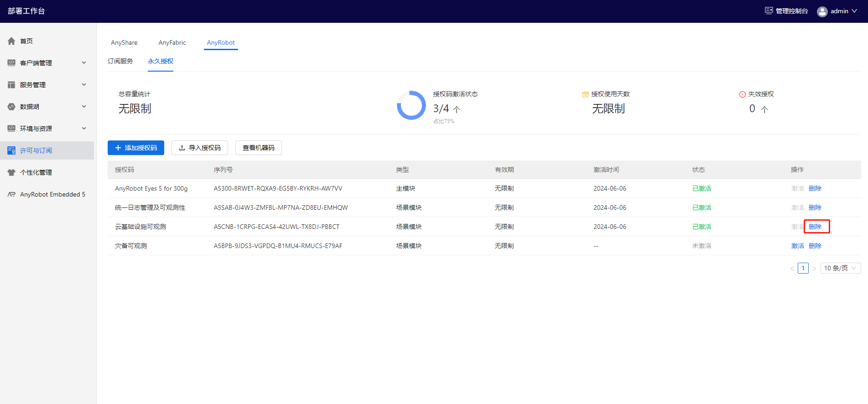Click the home icon in sidebar
Viewport: 868px width, 404px height.
pyautogui.click(x=11, y=41)
